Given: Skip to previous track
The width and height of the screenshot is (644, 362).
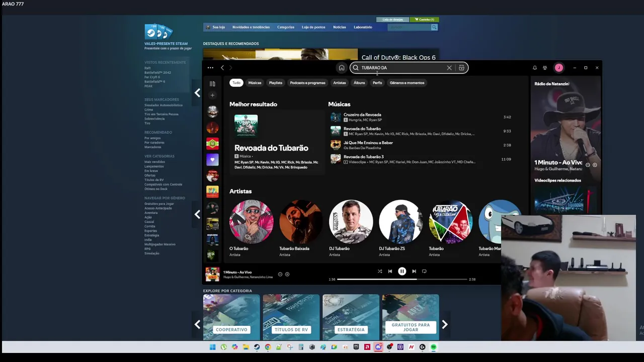Looking at the screenshot, I should coord(390,271).
